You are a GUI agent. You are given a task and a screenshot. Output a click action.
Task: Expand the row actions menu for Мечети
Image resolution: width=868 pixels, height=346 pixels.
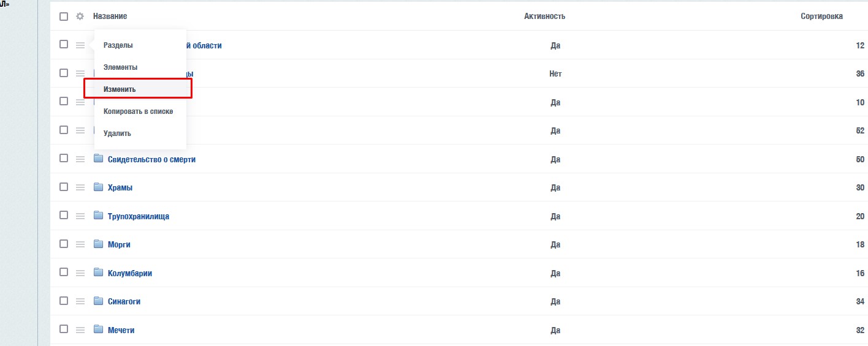(x=80, y=330)
